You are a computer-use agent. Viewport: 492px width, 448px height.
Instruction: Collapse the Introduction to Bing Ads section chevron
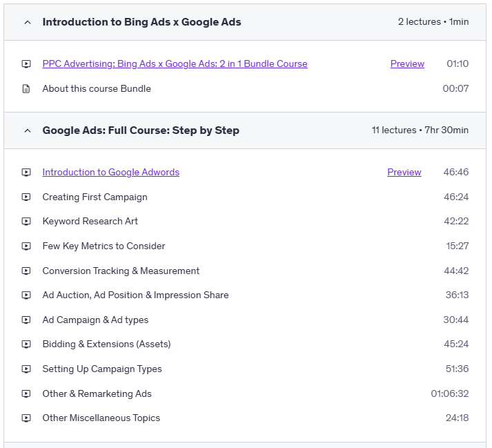pyautogui.click(x=28, y=22)
